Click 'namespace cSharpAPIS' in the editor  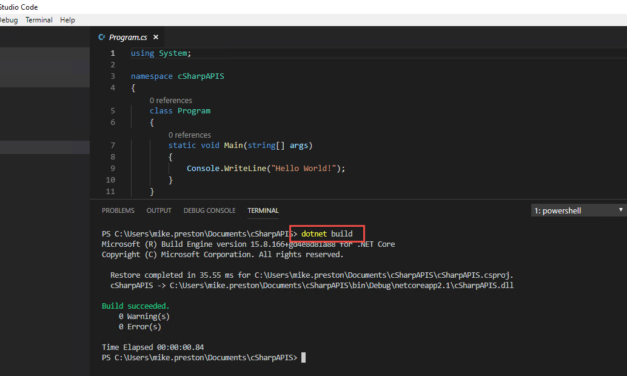[x=177, y=76]
